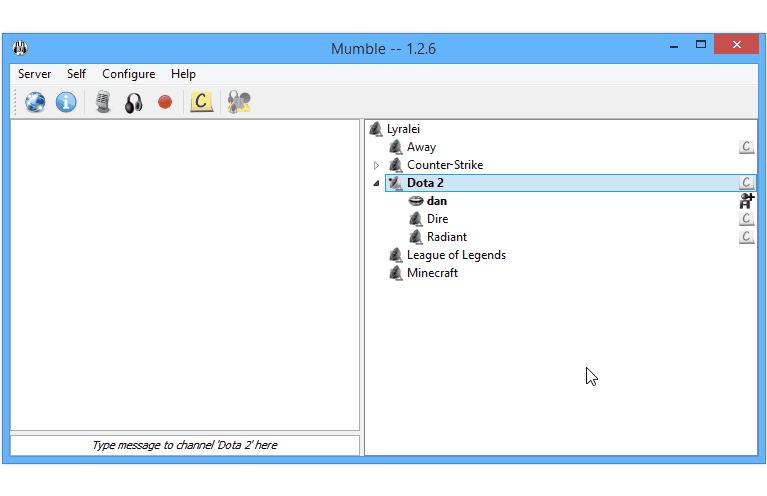Image resolution: width=767 pixels, height=496 pixels.
Task: Select the League of Legends channel
Action: [456, 255]
